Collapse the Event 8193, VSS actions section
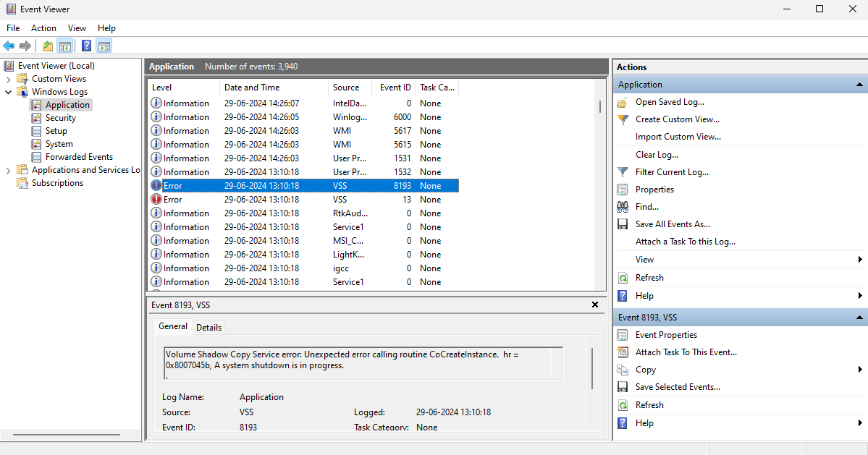 click(859, 318)
